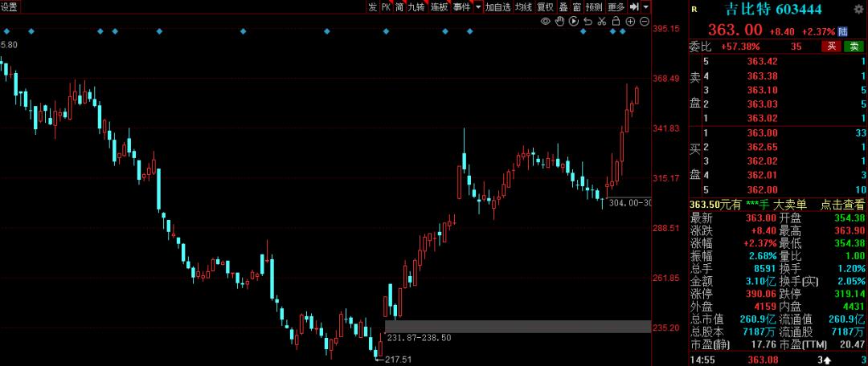868x366 pixels.
Task: Select buy level 5 price 362.00
Action: (762, 189)
